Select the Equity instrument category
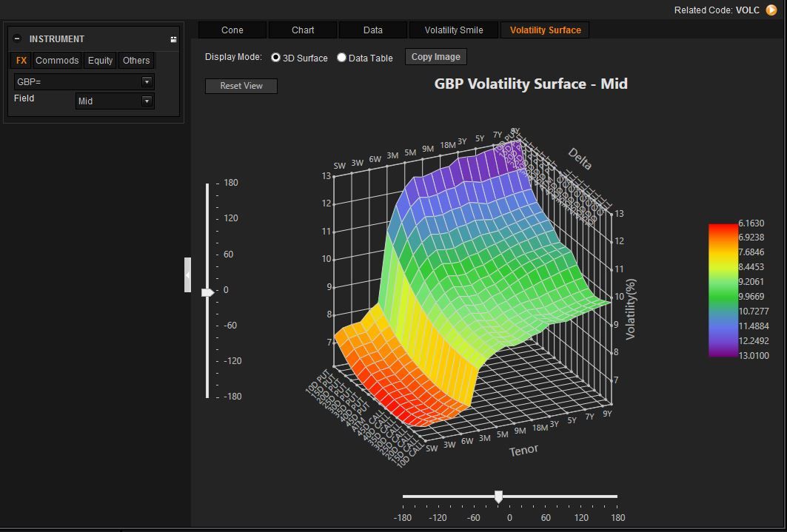The height and width of the screenshot is (532, 787). coord(101,60)
